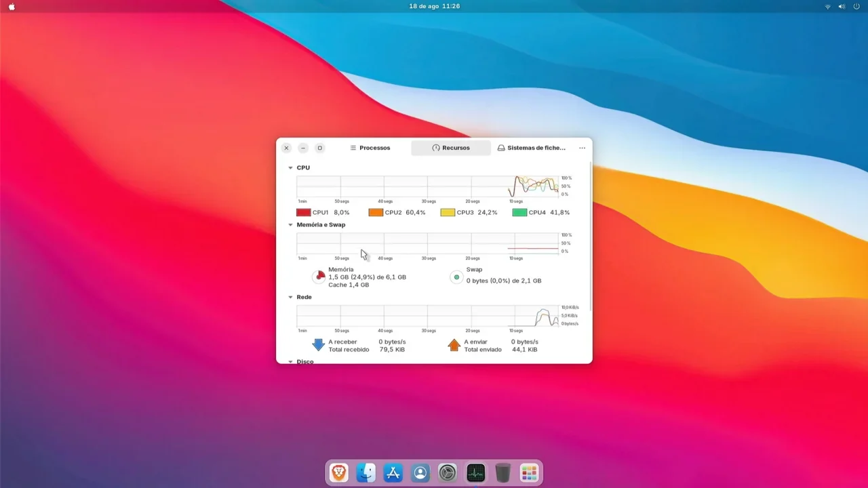This screenshot has width=868, height=488.
Task: Click the volume speaker icon in top bar
Action: pyautogui.click(x=842, y=6)
